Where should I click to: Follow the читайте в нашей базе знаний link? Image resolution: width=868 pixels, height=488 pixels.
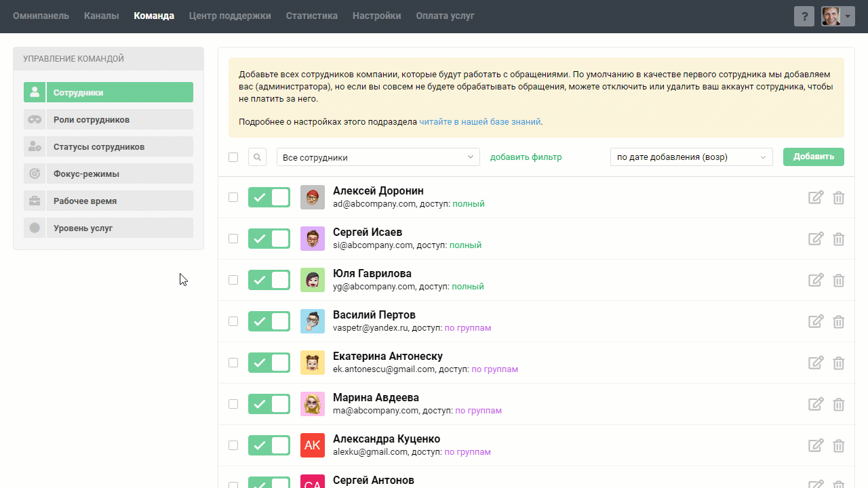[x=479, y=122]
